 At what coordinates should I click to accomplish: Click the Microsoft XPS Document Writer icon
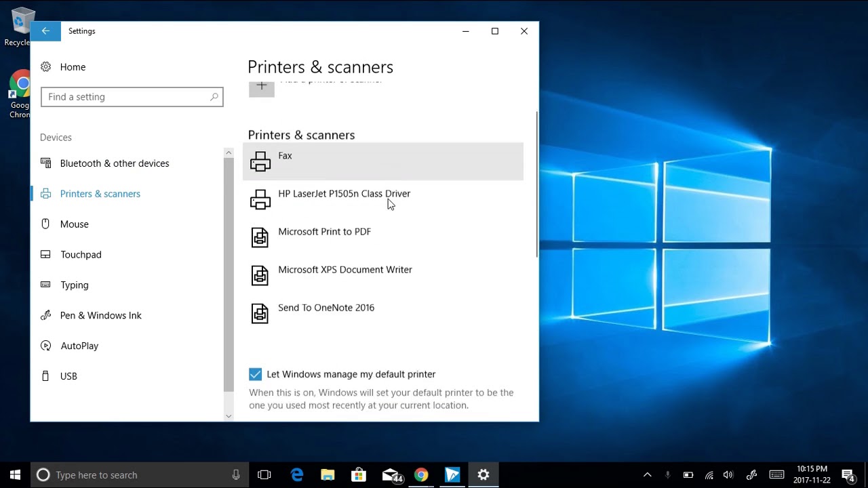point(260,275)
